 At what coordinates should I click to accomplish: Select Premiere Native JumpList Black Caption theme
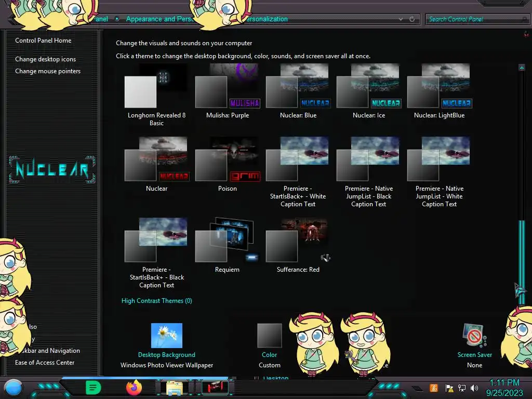(x=369, y=172)
